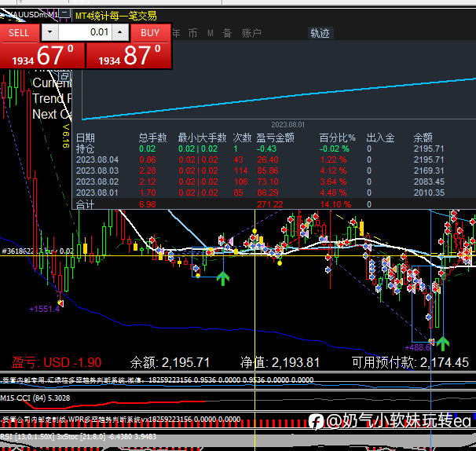Click the 0.01 lot volume field
The width and height of the screenshot is (476, 451).
tap(86, 32)
